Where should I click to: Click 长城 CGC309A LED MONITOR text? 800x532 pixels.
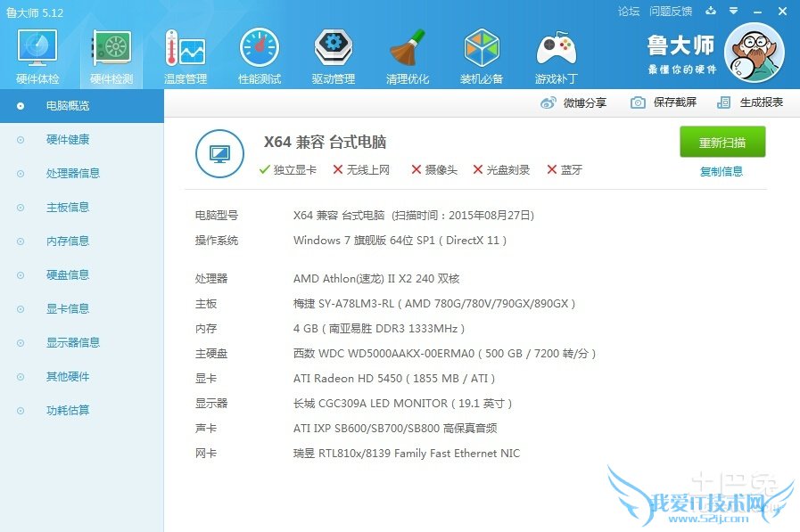[x=402, y=404]
